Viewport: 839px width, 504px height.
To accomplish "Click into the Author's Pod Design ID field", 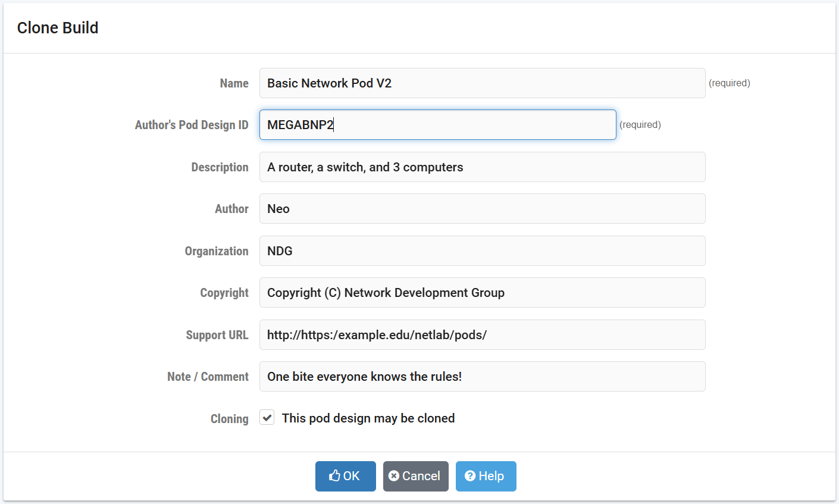I will pyautogui.click(x=437, y=125).
